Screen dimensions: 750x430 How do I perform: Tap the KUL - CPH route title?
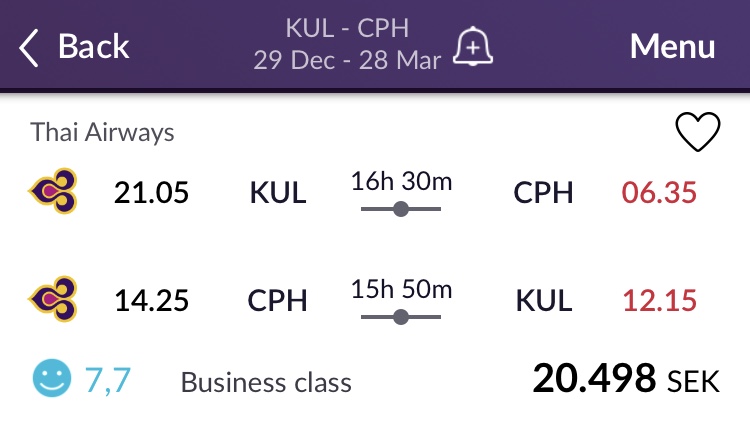pyautogui.click(x=346, y=28)
